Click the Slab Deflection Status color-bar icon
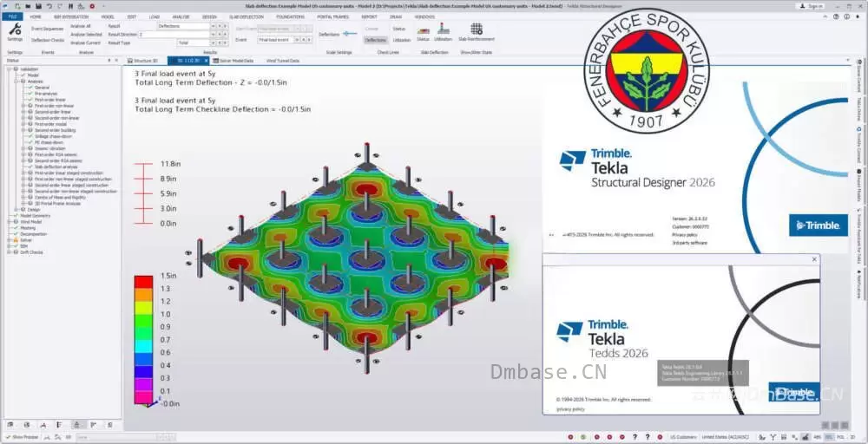The width and height of the screenshot is (868, 444). (x=423, y=30)
